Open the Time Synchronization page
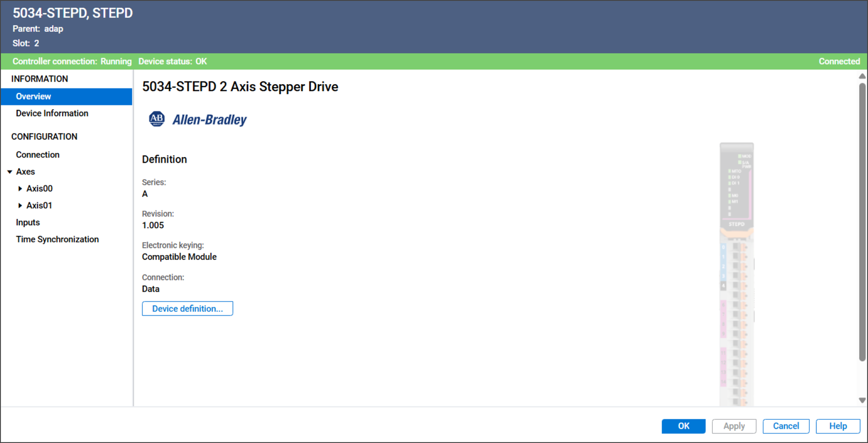 tap(57, 239)
